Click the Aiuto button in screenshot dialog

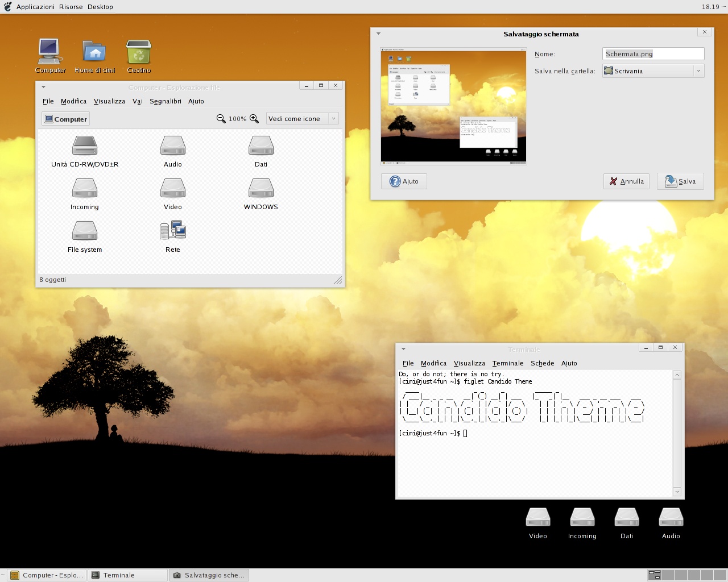tap(404, 181)
